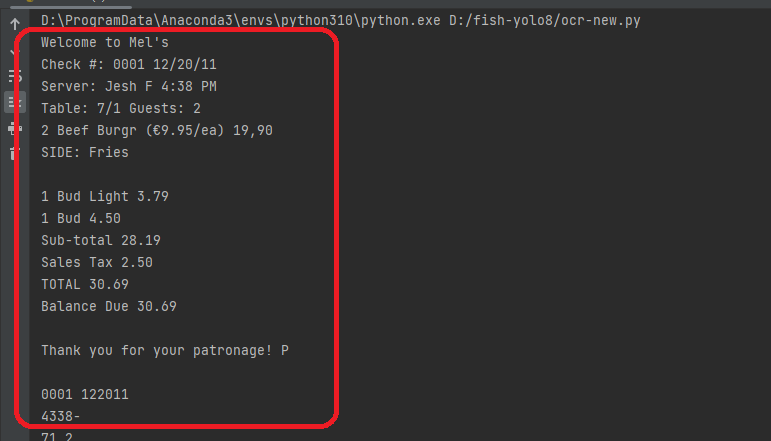Toggle soft-wrap for console output
This screenshot has width=771, height=441.
(x=15, y=76)
